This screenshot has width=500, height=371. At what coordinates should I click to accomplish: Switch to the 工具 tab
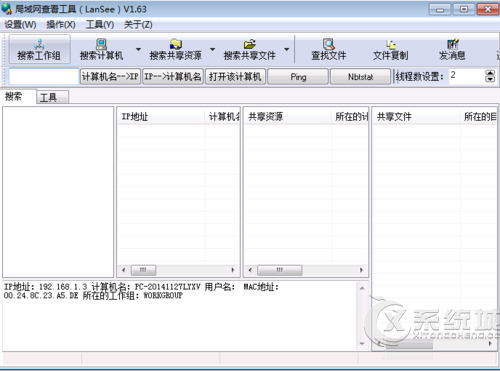click(52, 98)
